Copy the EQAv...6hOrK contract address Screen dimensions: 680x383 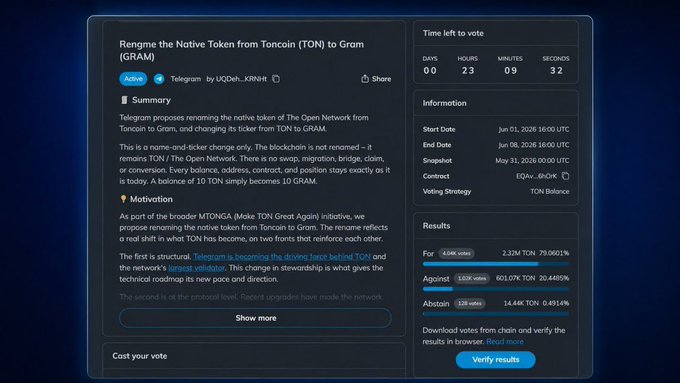click(566, 176)
